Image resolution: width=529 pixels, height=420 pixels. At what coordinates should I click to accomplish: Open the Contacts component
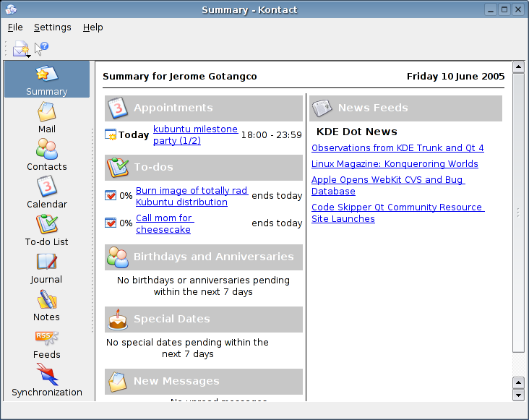(x=47, y=155)
